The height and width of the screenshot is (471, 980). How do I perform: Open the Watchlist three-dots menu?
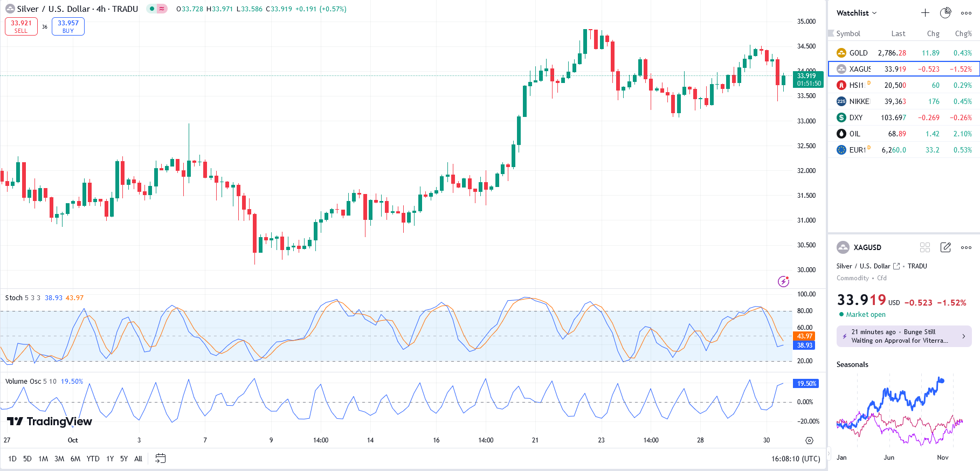tap(966, 13)
